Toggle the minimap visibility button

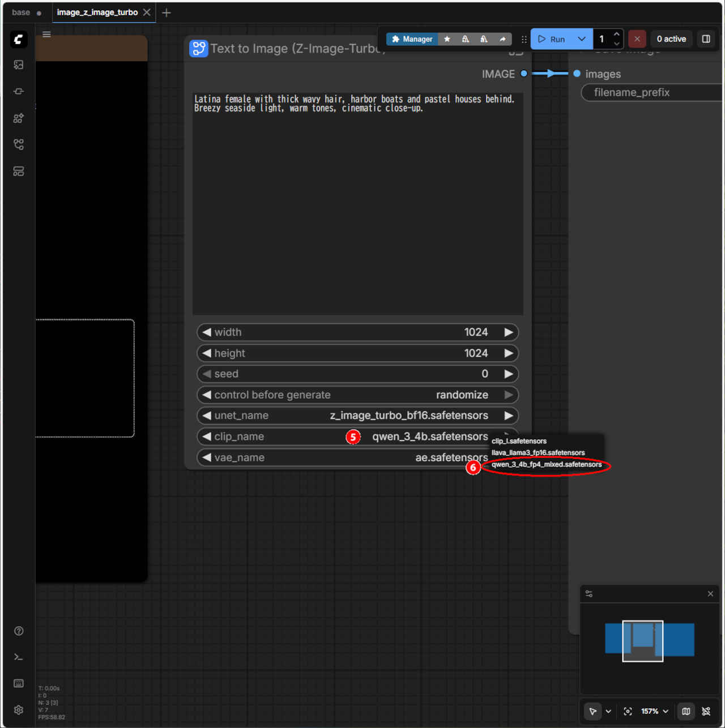pyautogui.click(x=686, y=712)
